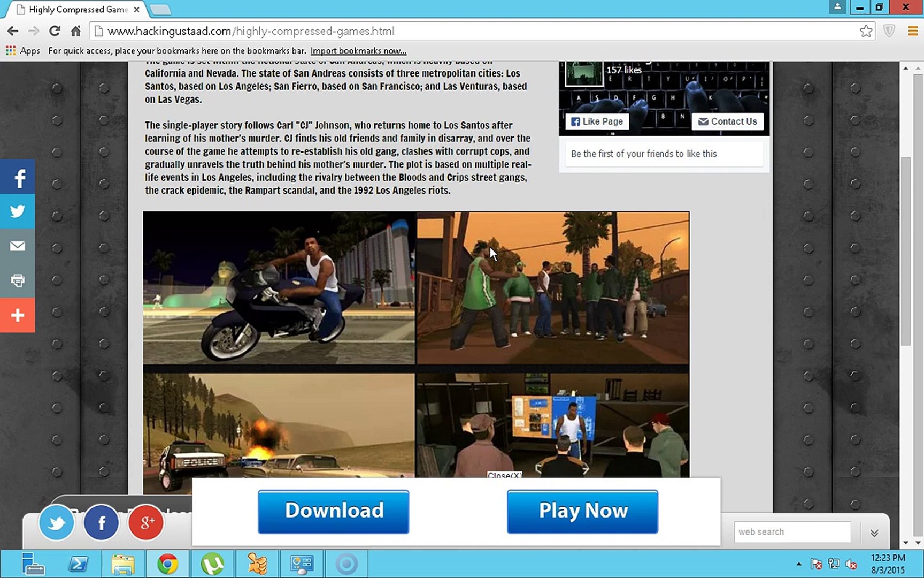This screenshot has height=578, width=924.
Task: Click the web search field
Action: tap(792, 532)
